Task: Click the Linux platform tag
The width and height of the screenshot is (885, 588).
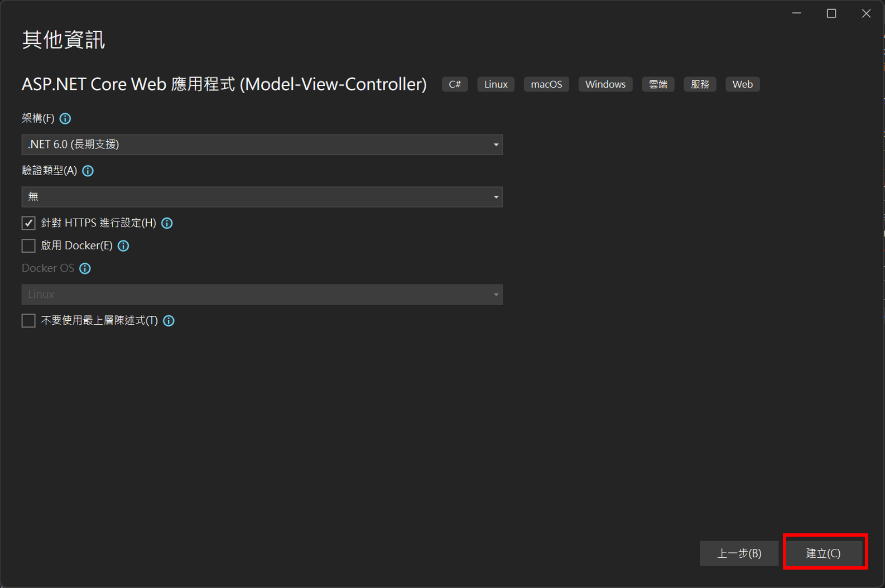Action: pos(496,84)
